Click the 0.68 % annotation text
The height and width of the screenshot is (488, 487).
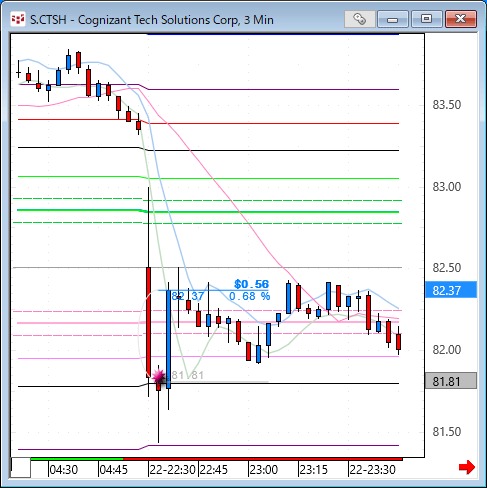pyautogui.click(x=250, y=296)
